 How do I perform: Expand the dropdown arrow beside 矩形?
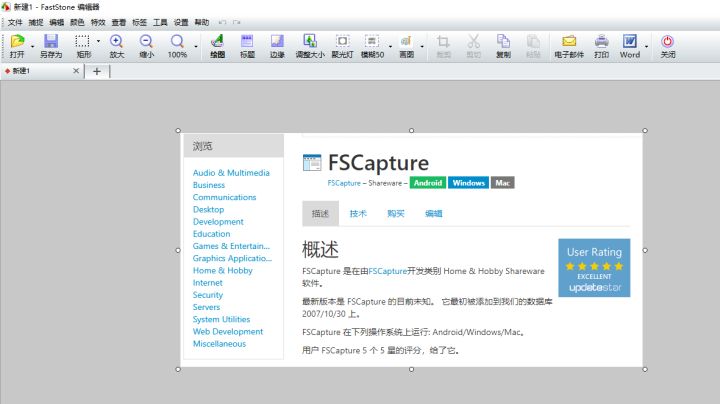point(98,41)
